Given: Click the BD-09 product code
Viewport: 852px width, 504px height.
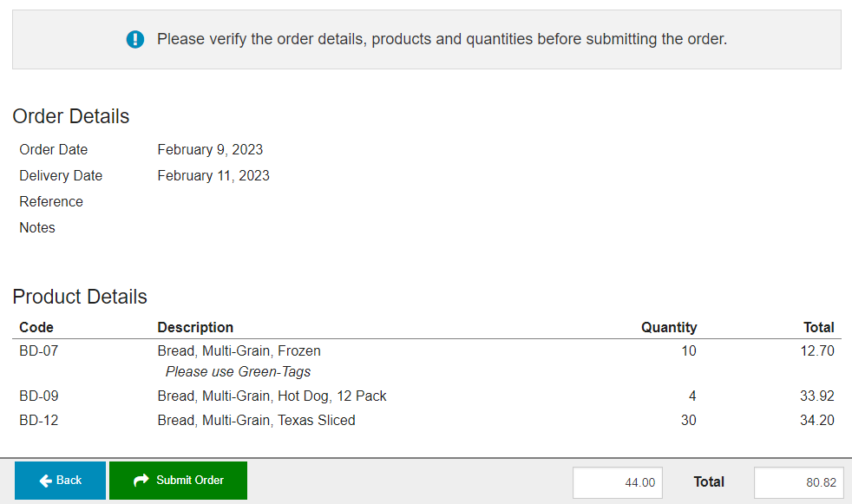Looking at the screenshot, I should pyautogui.click(x=38, y=396).
